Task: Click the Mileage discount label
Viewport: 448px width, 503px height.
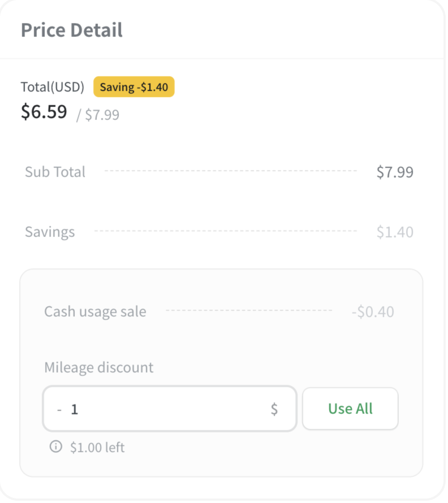Action: click(x=99, y=368)
